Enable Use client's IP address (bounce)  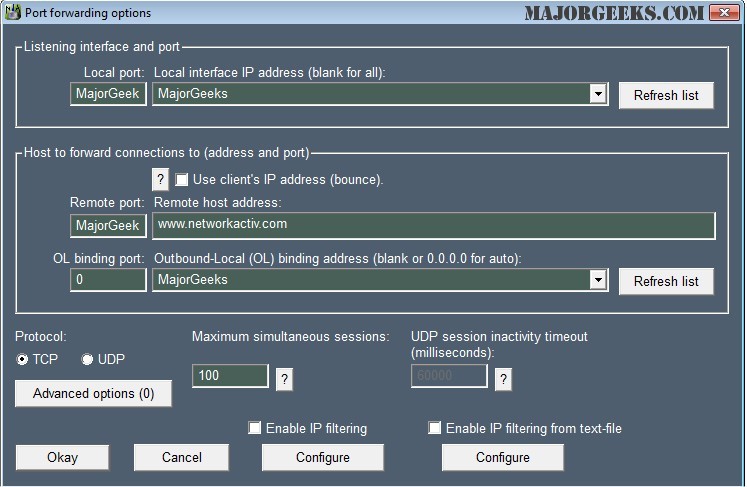point(182,180)
